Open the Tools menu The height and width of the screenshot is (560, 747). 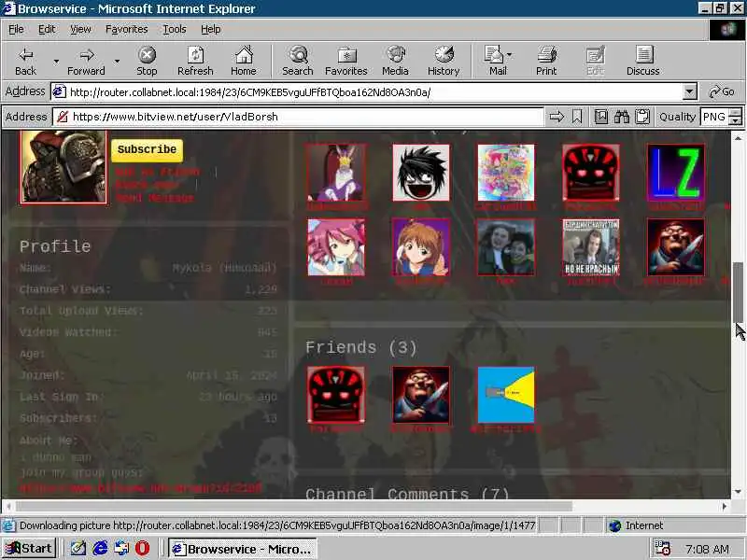point(175,30)
